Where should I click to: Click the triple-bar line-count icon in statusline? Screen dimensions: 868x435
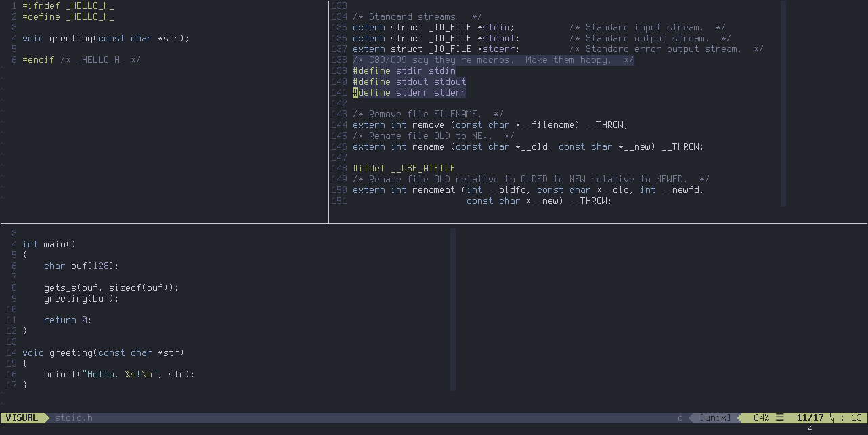pyautogui.click(x=780, y=418)
